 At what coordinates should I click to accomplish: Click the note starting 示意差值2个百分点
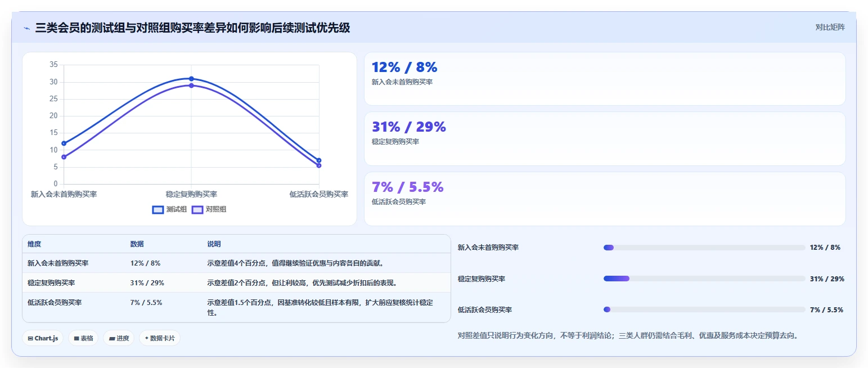tap(303, 282)
